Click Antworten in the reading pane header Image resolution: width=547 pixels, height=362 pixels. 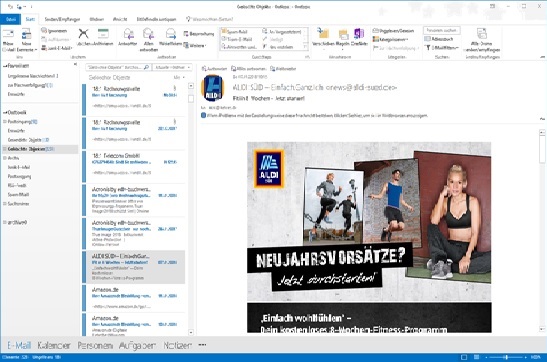(214, 69)
